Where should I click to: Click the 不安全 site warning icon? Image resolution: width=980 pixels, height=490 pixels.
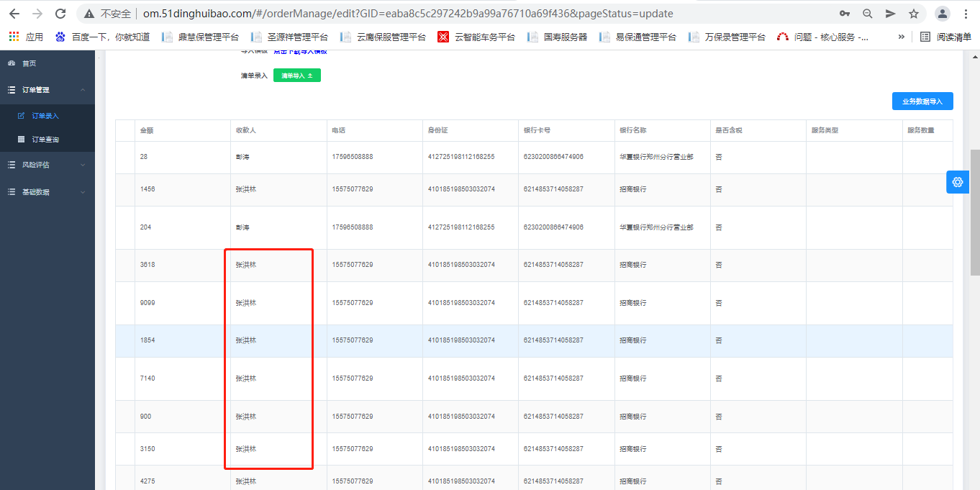tap(89, 14)
